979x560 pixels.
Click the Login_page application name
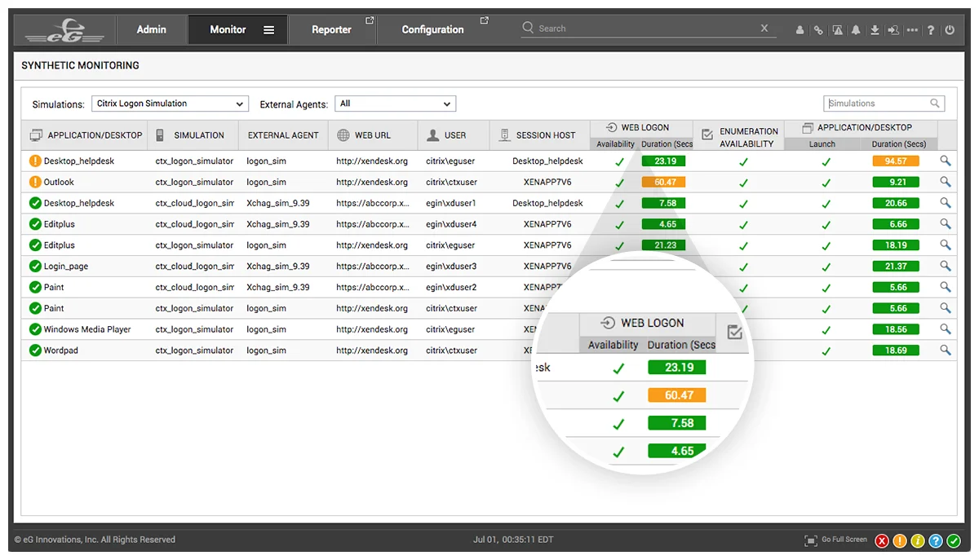66,267
